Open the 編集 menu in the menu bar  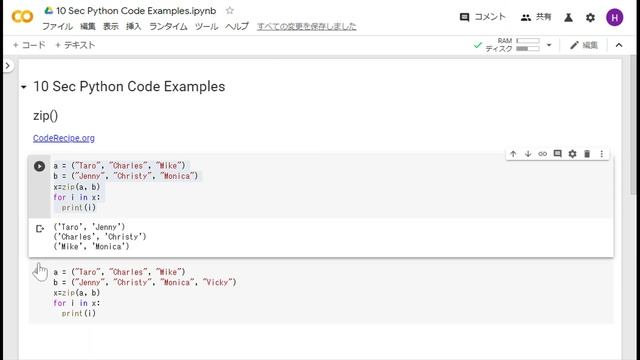tap(87, 27)
